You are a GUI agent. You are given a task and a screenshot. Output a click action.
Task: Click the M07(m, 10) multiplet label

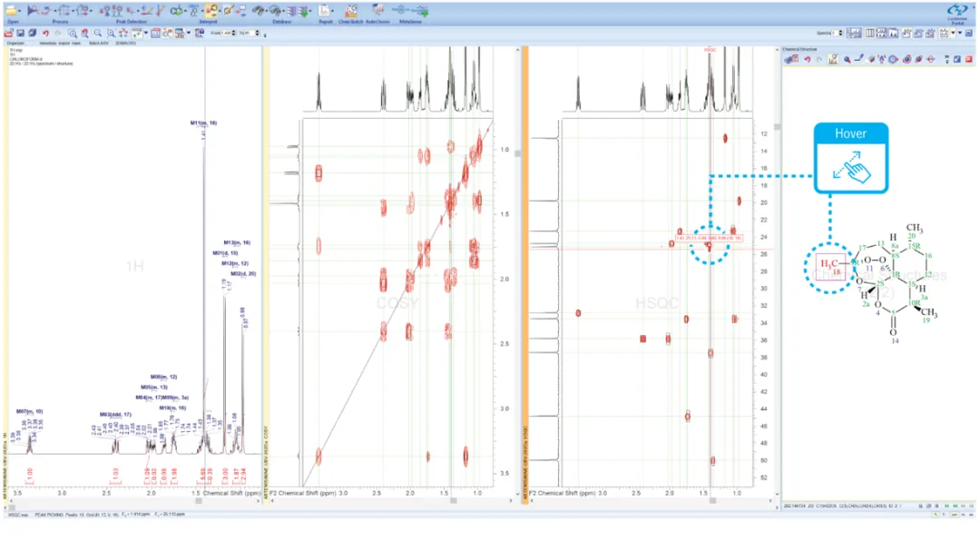[29, 411]
